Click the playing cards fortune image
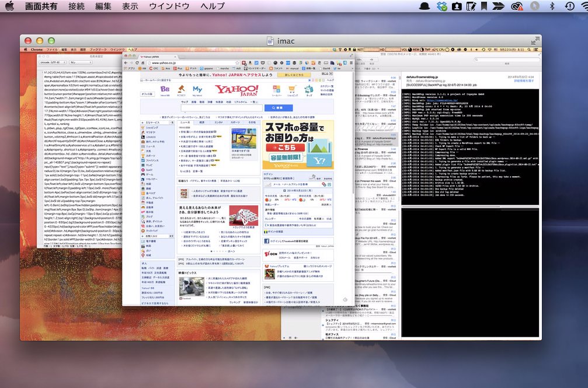Viewport: 588px width, 388px height. point(243,215)
